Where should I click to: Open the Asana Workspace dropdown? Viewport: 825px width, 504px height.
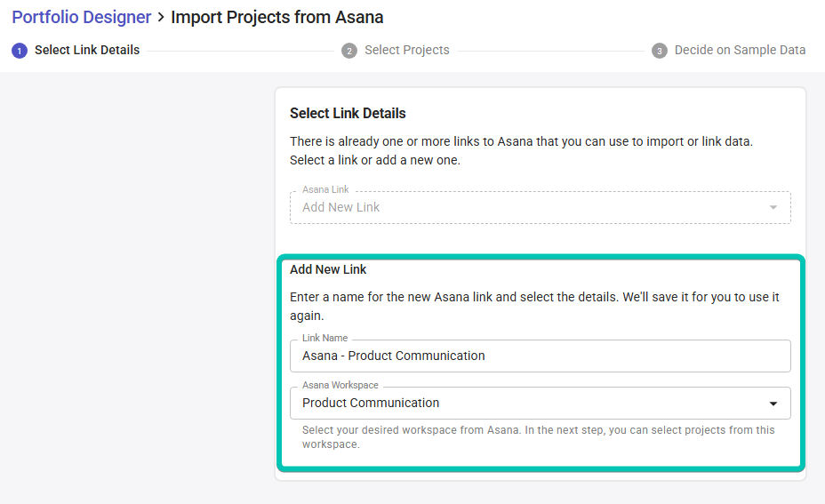(540, 403)
